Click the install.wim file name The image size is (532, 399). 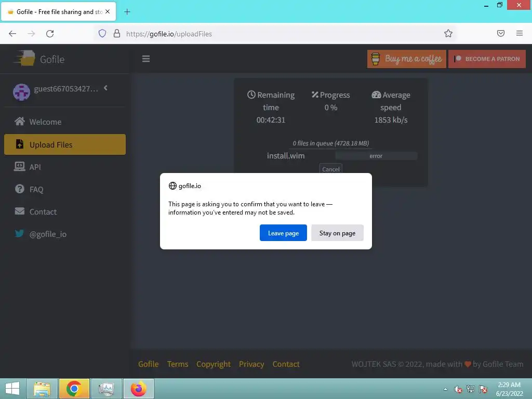286,156
